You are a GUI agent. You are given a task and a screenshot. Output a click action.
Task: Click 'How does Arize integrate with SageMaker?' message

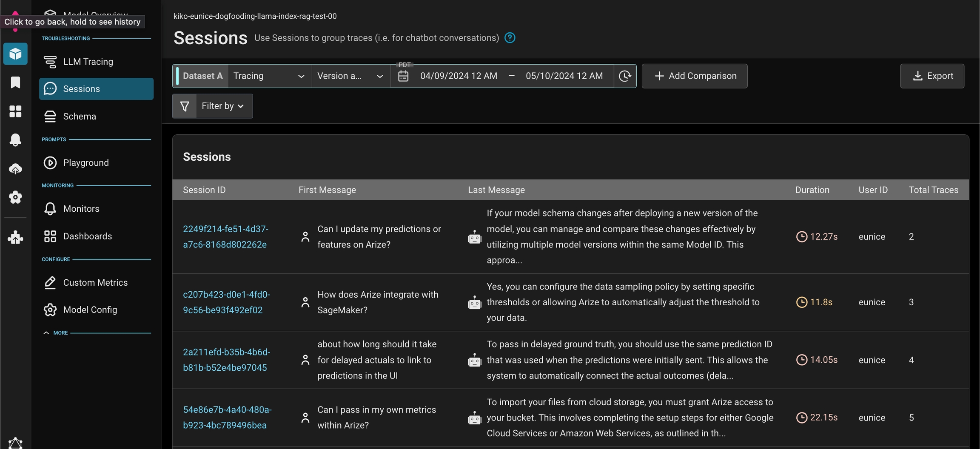[x=378, y=302]
